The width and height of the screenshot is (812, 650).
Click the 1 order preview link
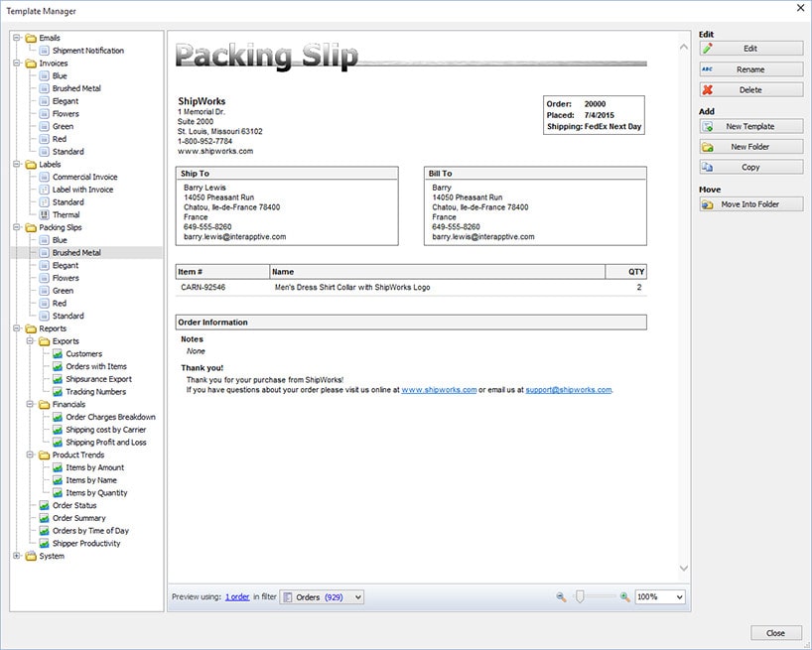[x=236, y=596]
